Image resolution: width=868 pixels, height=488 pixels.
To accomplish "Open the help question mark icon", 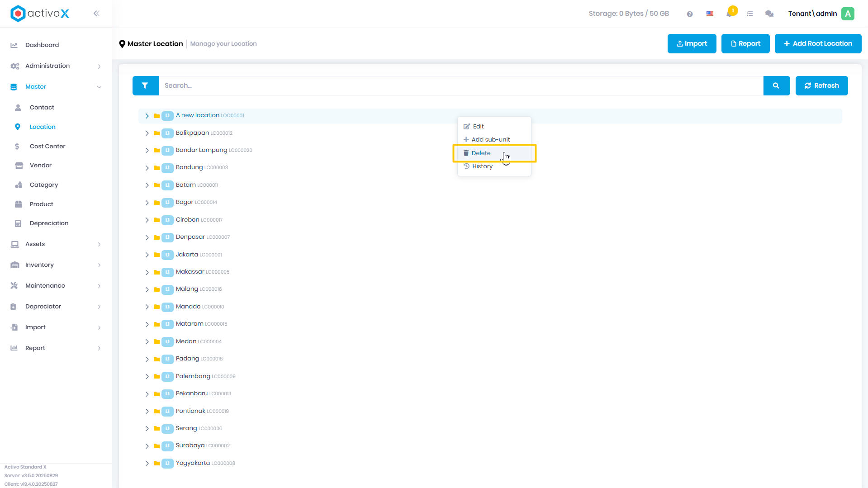I will pyautogui.click(x=690, y=14).
